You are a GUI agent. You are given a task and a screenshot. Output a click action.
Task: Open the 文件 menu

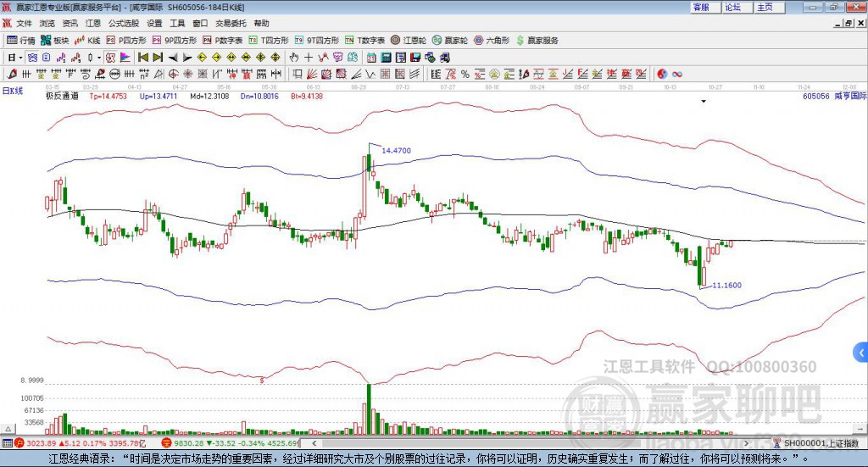click(25, 23)
